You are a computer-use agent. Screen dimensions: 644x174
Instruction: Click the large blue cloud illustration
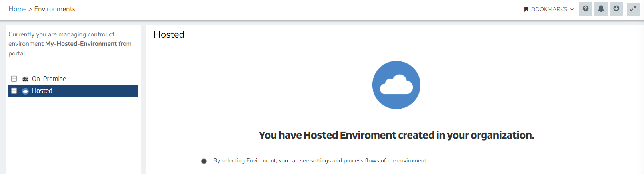[x=396, y=85]
